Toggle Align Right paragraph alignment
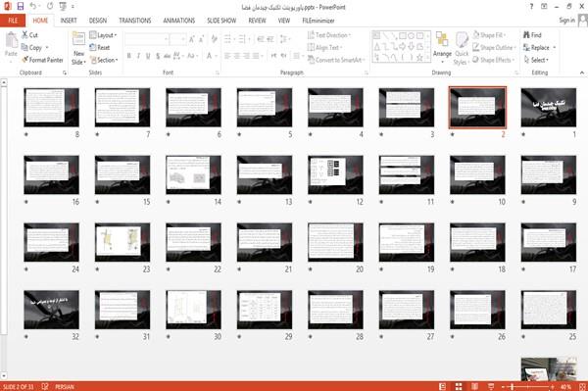588x391 pixels. pos(246,56)
